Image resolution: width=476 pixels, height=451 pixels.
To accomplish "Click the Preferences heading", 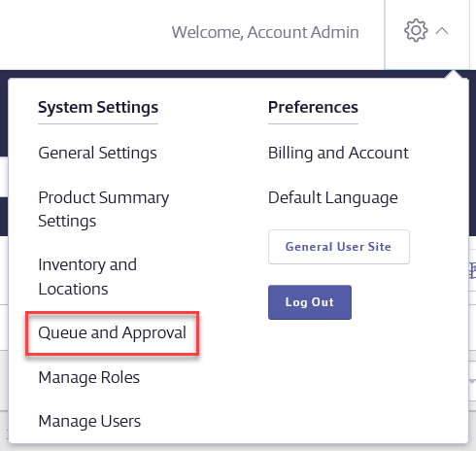I will point(313,107).
